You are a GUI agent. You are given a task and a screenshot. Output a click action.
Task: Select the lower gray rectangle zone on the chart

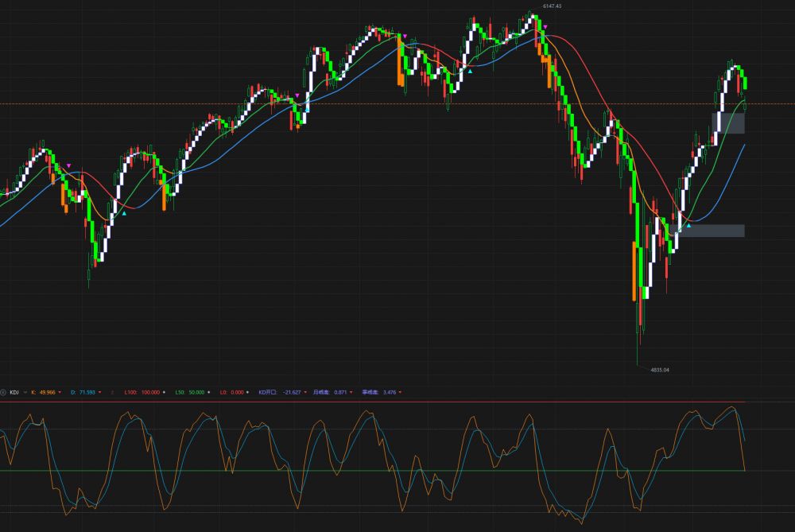[707, 231]
